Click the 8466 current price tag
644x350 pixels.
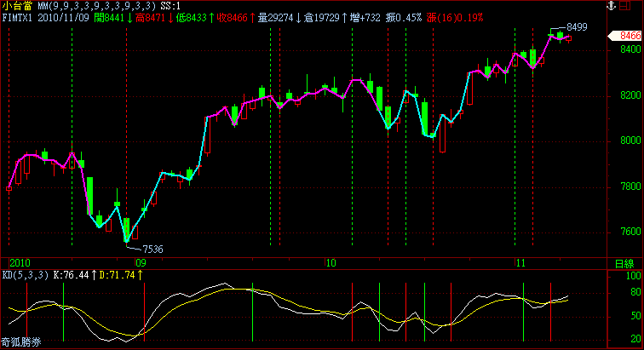pyautogui.click(x=629, y=36)
